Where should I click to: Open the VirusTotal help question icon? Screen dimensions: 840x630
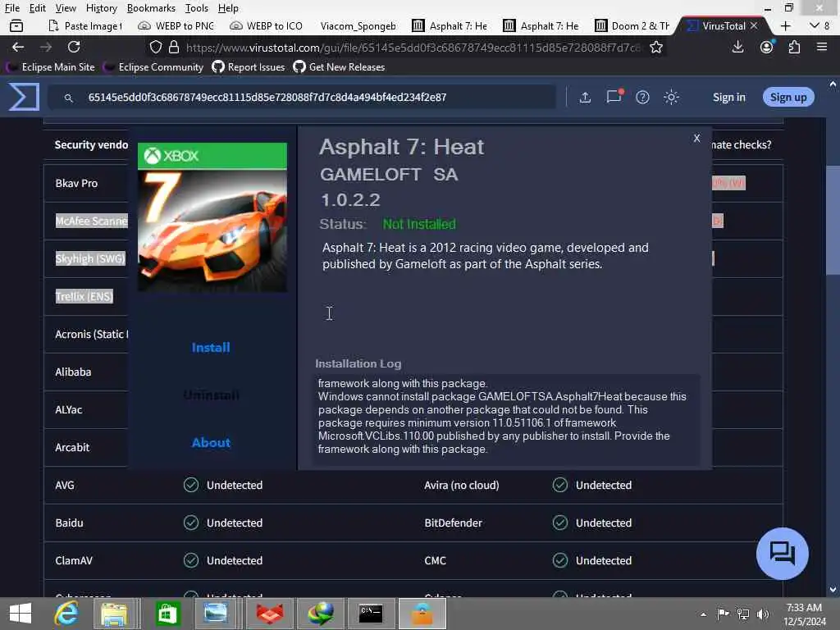[642, 97]
